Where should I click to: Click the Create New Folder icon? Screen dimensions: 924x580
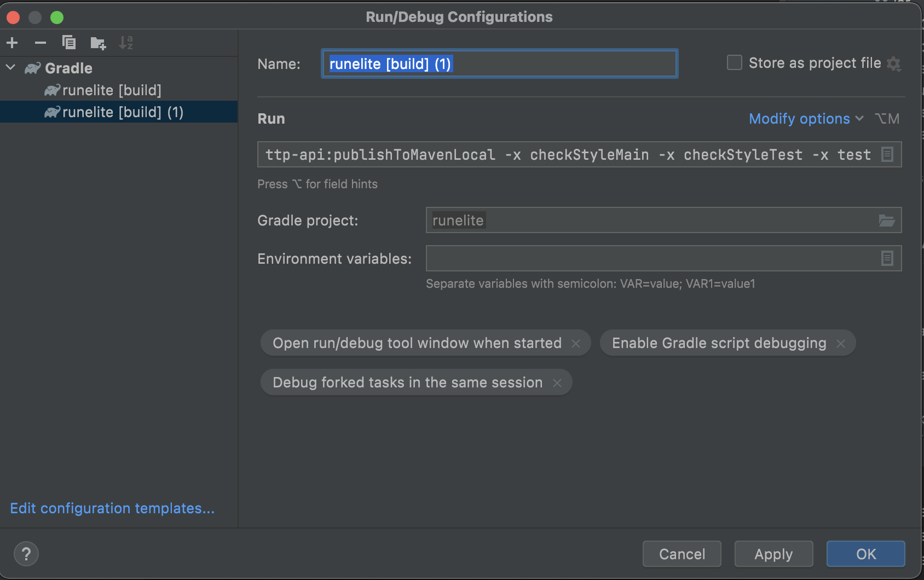click(98, 43)
